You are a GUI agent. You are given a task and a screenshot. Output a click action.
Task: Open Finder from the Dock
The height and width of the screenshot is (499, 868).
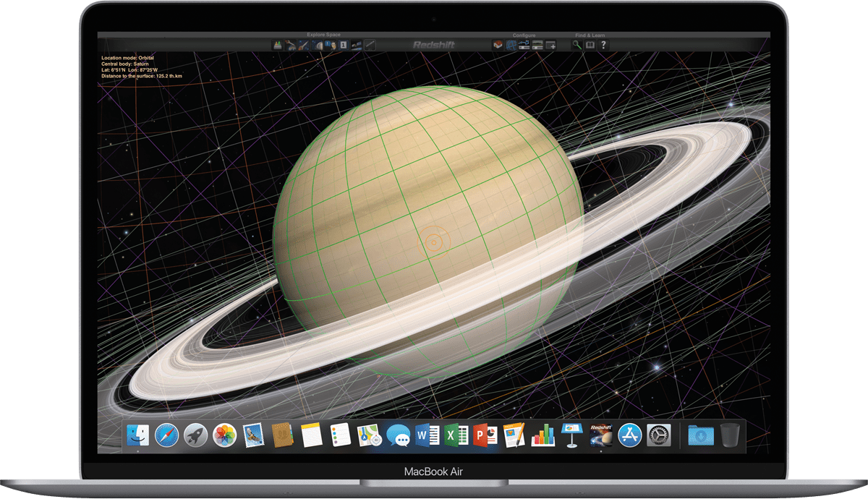tap(138, 435)
